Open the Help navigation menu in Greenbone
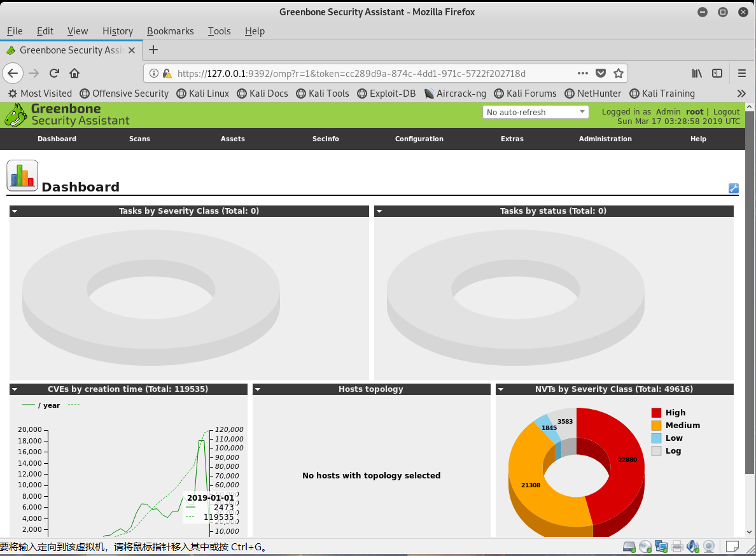 click(x=698, y=139)
